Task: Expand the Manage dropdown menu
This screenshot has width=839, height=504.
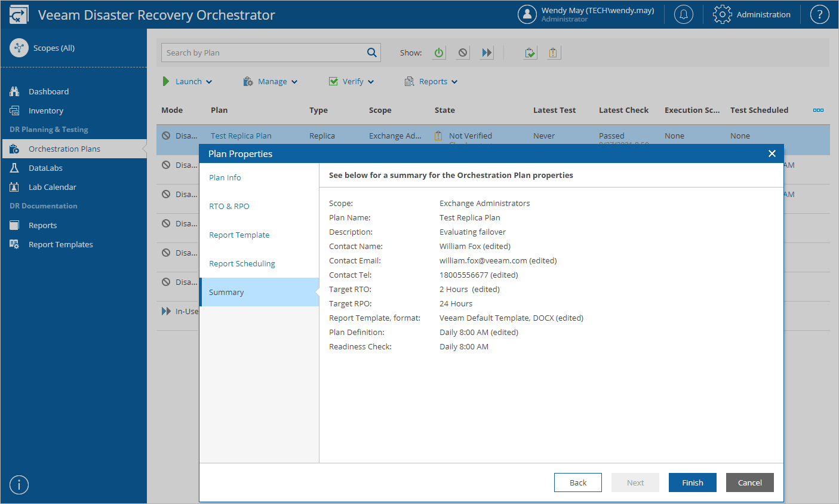Action: [271, 81]
